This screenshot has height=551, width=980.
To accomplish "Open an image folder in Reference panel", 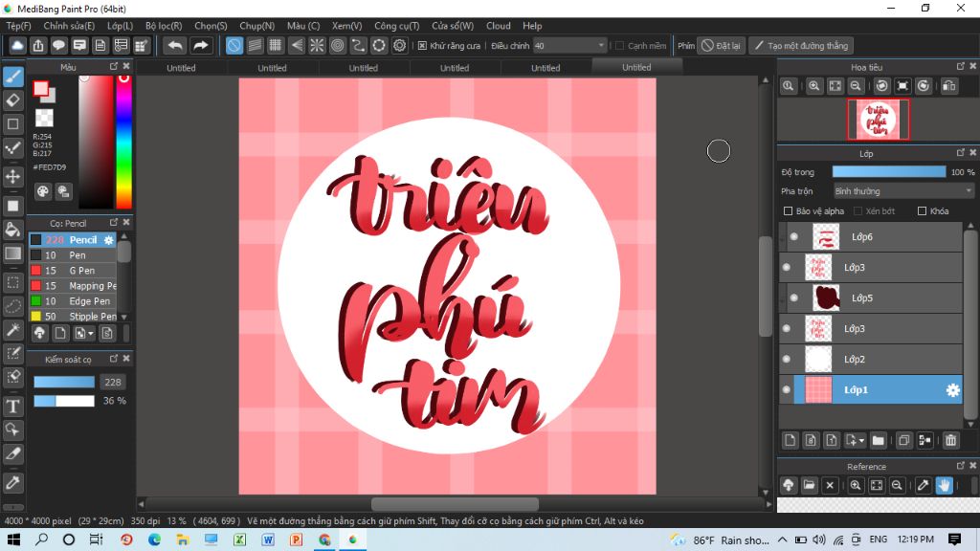I will pyautogui.click(x=810, y=485).
